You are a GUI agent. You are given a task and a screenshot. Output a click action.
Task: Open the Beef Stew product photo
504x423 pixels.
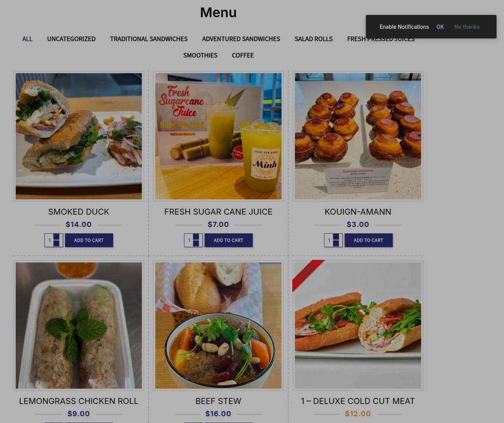point(218,326)
